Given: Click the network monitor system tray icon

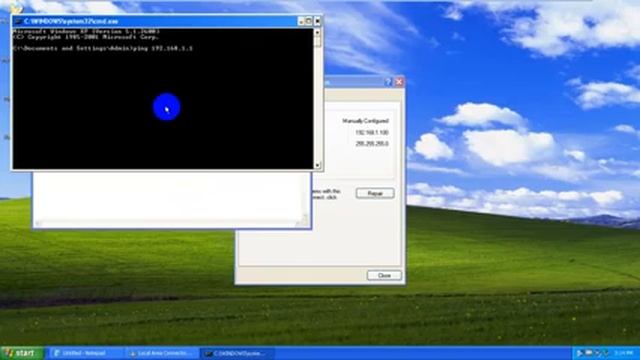Looking at the screenshot, I should coord(589,353).
